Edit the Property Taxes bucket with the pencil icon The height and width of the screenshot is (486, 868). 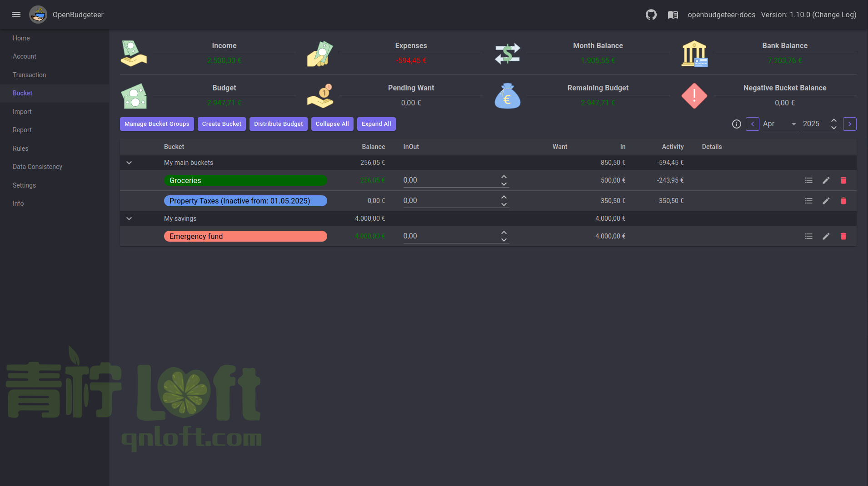pyautogui.click(x=825, y=200)
